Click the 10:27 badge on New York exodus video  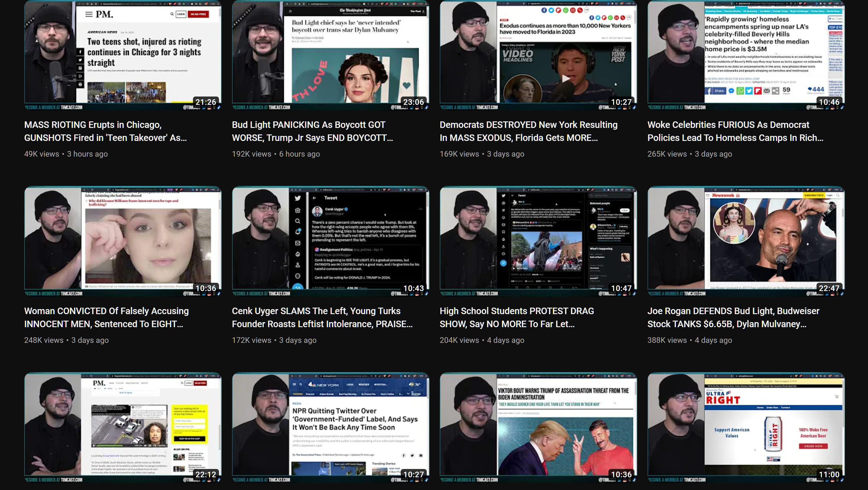(x=621, y=102)
